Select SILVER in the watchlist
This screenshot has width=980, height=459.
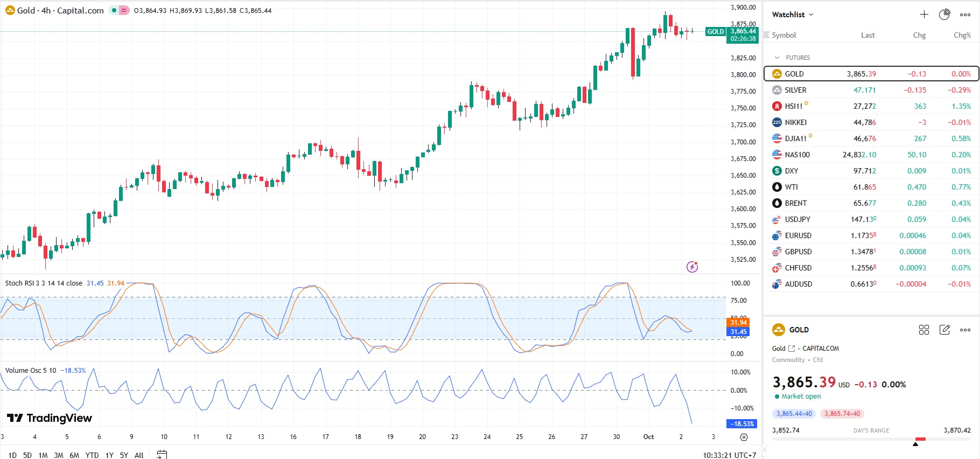(795, 90)
